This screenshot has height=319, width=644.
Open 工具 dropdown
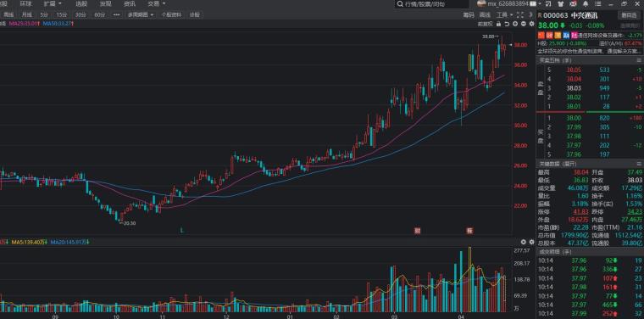click(x=505, y=14)
